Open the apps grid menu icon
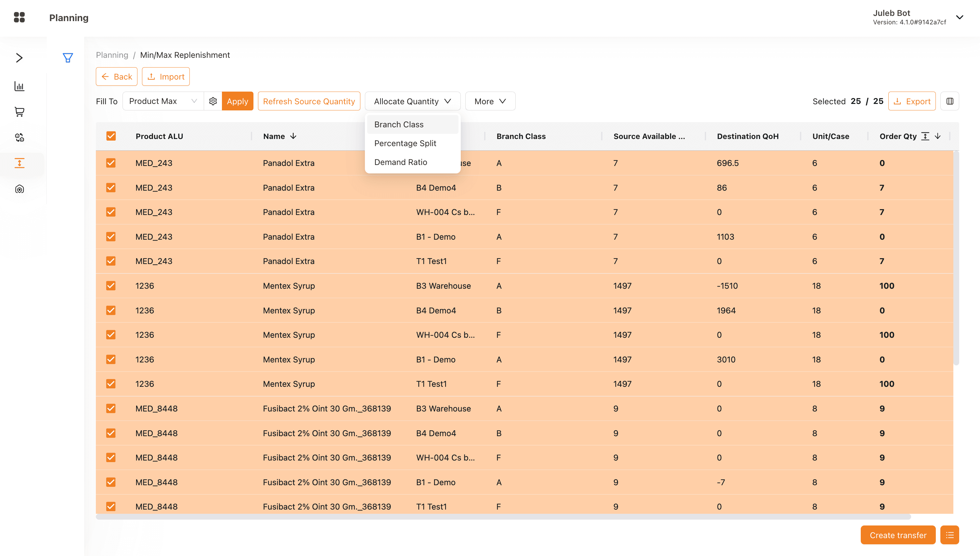This screenshot has width=980, height=556. 19,17
